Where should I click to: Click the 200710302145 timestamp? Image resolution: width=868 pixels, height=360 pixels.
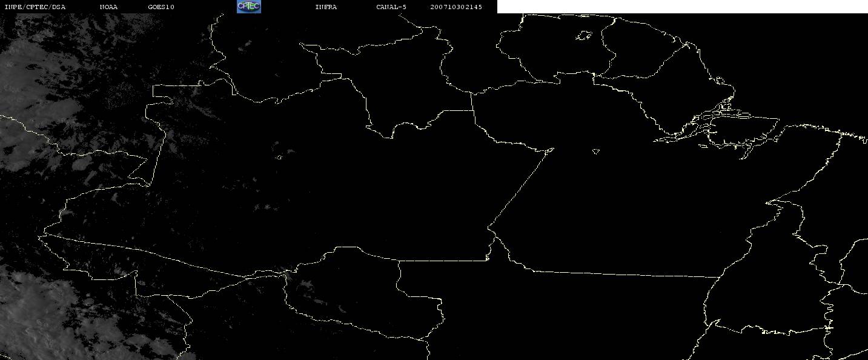click(x=456, y=7)
